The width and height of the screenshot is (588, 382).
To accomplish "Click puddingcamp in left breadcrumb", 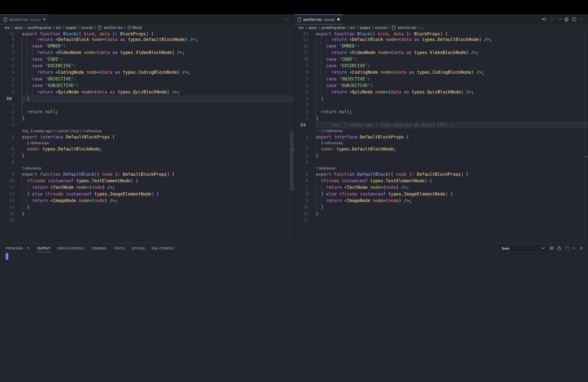I will click(39, 27).
